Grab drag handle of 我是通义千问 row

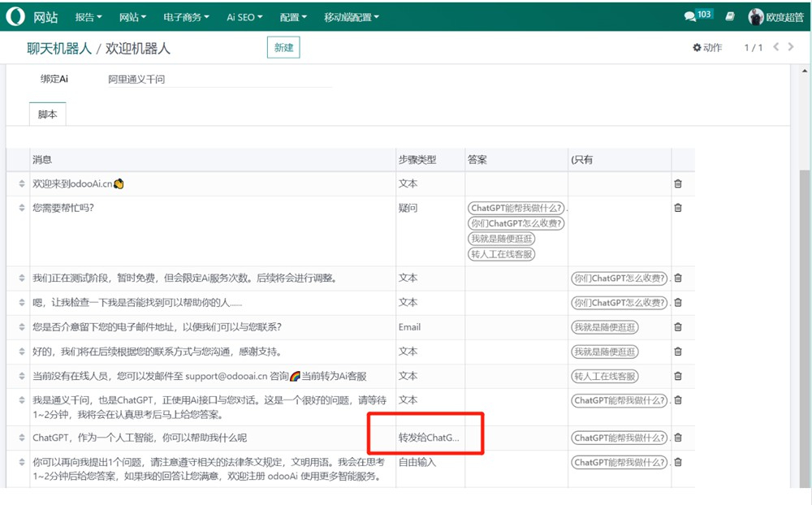(x=22, y=399)
